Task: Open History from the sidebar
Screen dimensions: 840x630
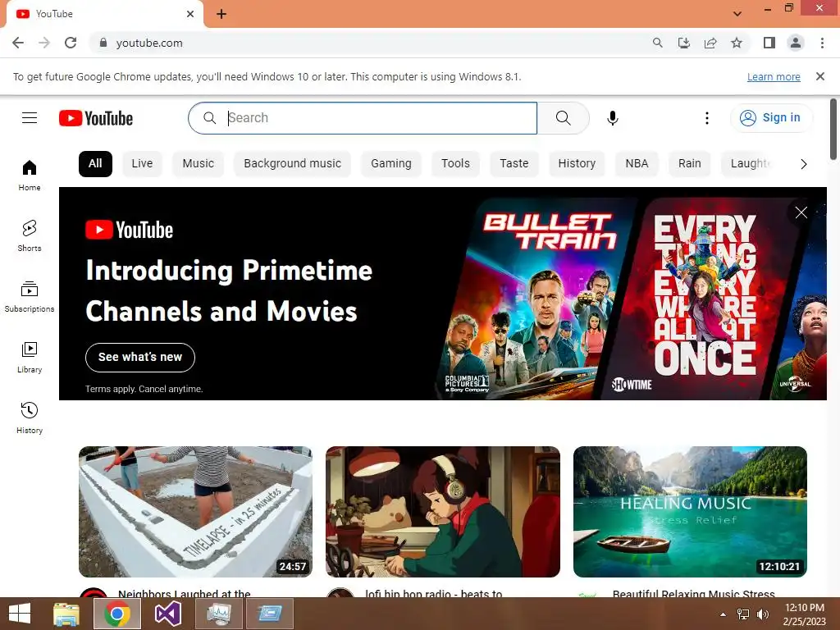Action: (x=30, y=418)
